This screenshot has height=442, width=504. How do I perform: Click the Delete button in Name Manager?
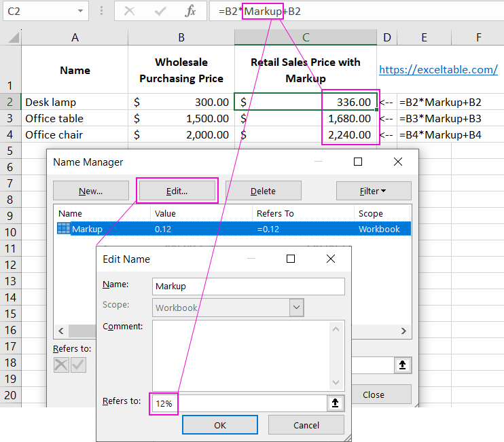click(263, 191)
